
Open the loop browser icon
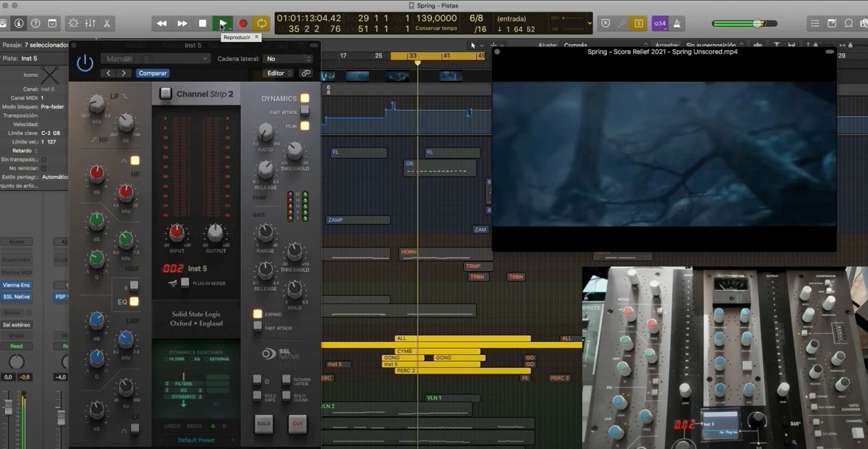(x=849, y=23)
